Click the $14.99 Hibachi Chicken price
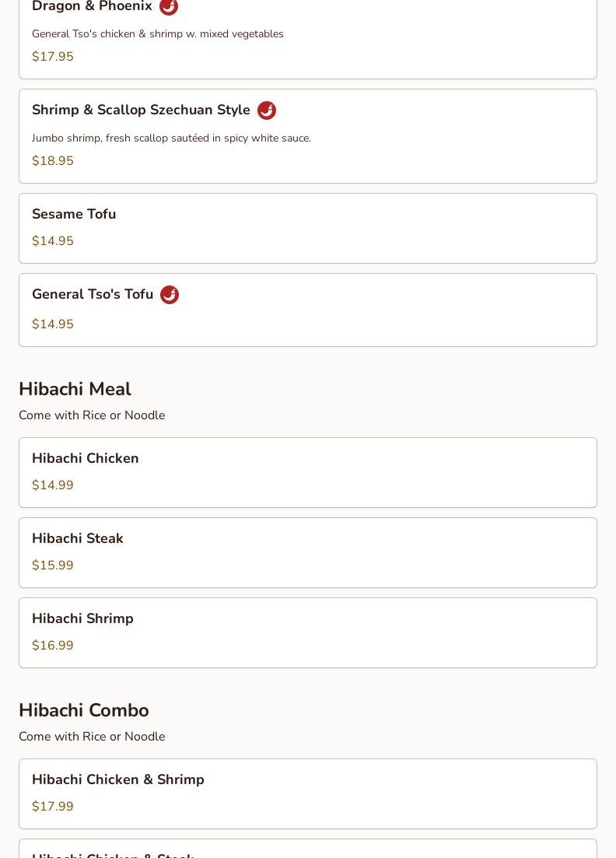 click(53, 485)
